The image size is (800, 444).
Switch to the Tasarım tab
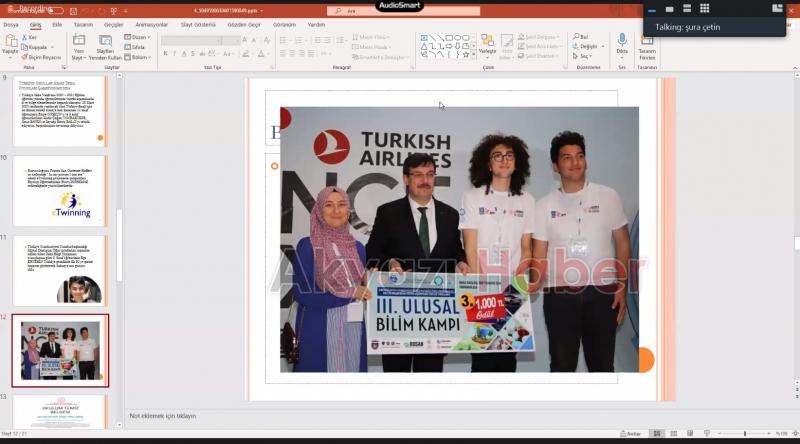[83, 24]
